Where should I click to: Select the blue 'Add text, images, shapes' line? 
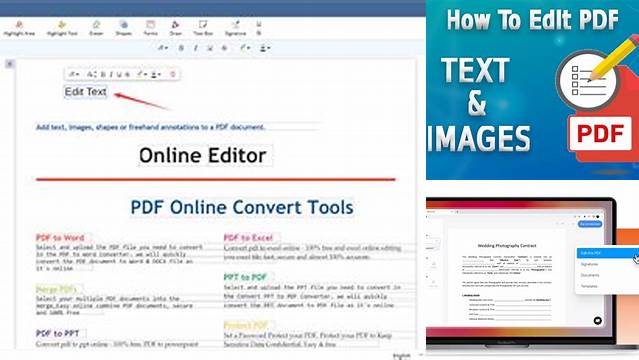tap(150, 127)
